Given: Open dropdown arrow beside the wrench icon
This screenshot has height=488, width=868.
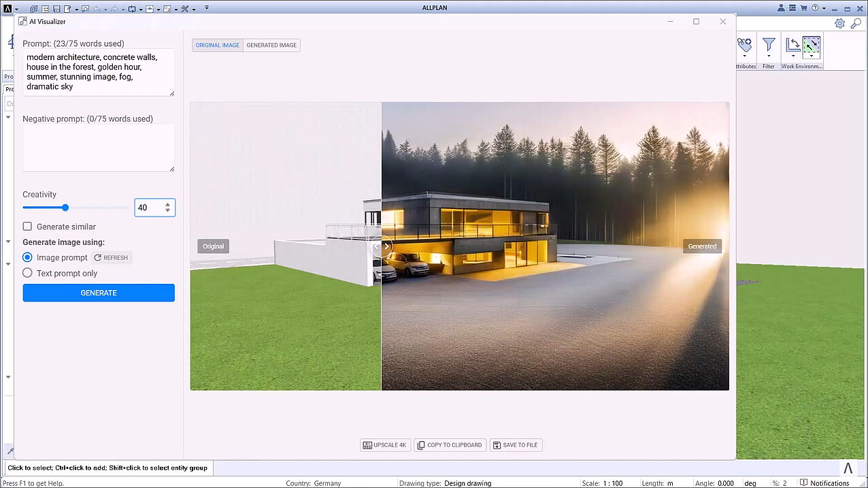Looking at the screenshot, I should (193, 10).
